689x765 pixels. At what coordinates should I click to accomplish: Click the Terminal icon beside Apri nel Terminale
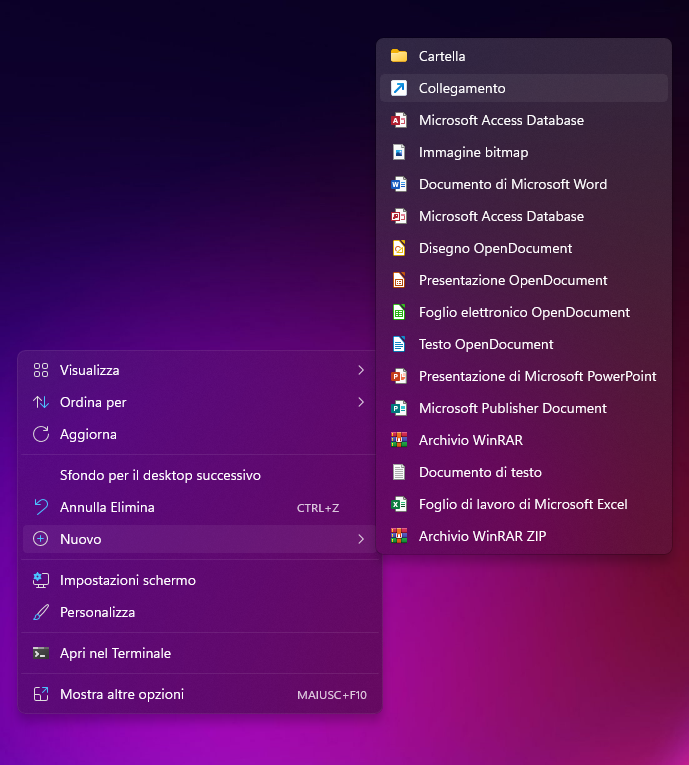(x=41, y=653)
